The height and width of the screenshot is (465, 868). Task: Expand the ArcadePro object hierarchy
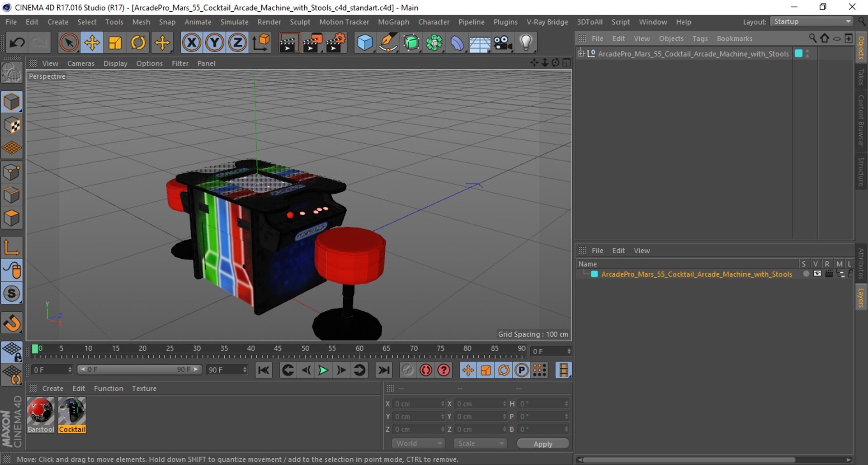click(581, 53)
